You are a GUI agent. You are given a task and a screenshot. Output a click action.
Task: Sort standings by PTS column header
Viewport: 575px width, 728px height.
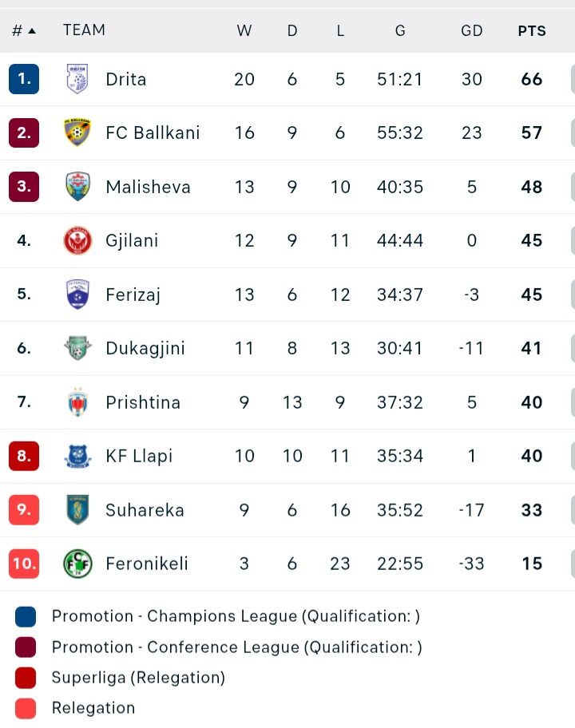tap(532, 31)
